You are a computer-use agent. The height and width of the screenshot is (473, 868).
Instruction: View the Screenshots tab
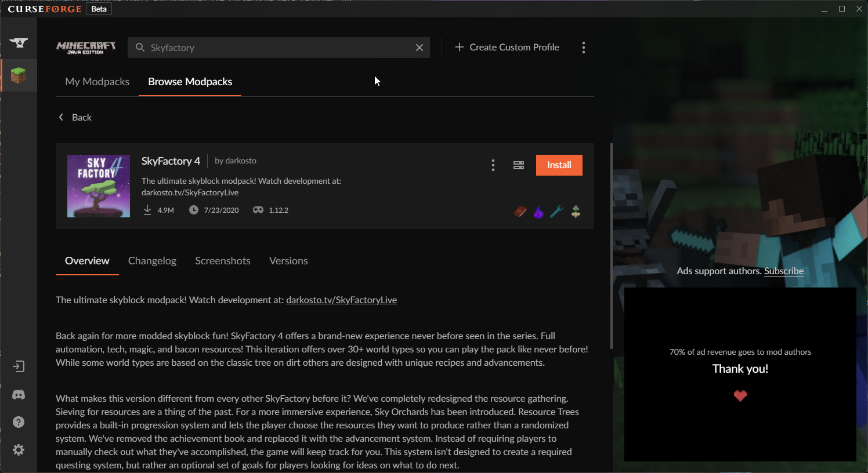223,261
